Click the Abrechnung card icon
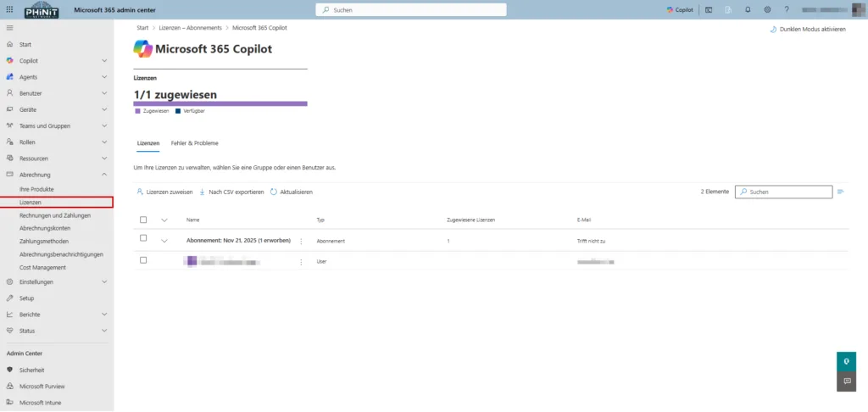The height and width of the screenshot is (412, 868). coord(9,175)
